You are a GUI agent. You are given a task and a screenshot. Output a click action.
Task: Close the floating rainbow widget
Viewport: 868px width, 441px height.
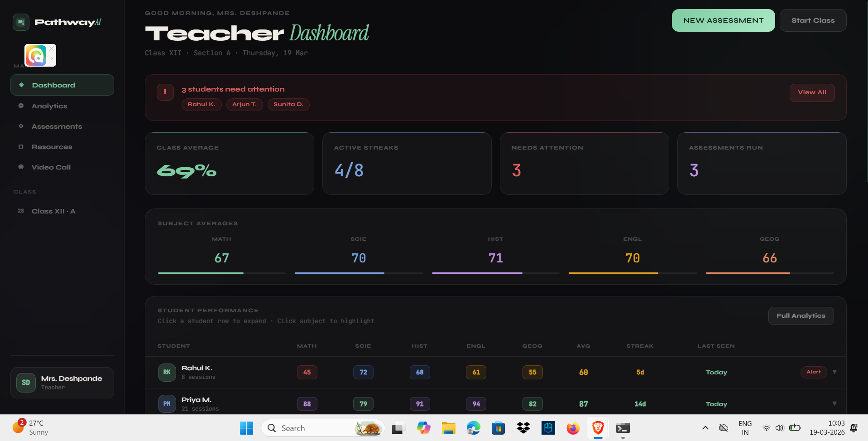point(52,48)
